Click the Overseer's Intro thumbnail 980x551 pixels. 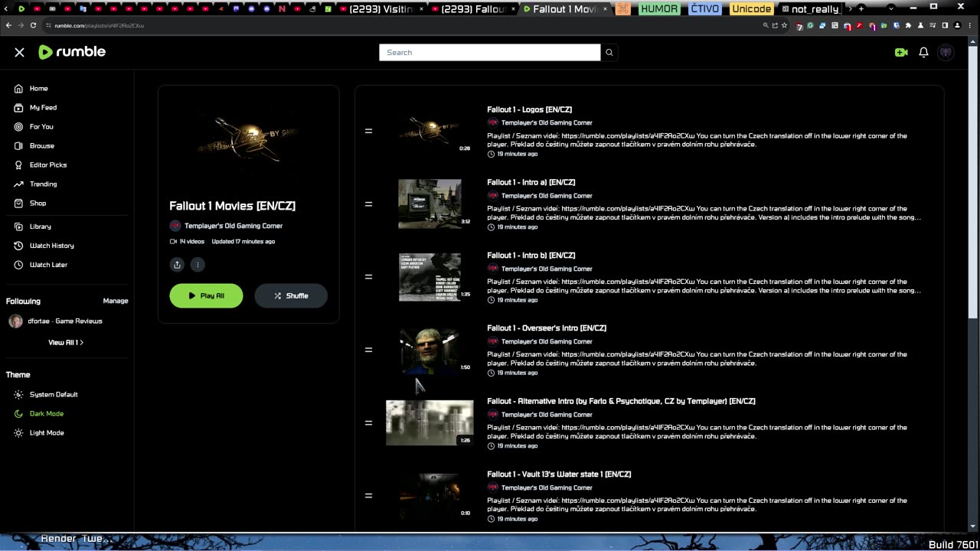[x=430, y=350]
